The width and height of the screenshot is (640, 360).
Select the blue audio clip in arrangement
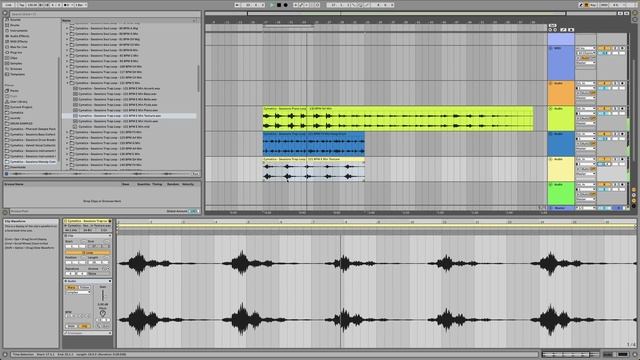pos(313,144)
